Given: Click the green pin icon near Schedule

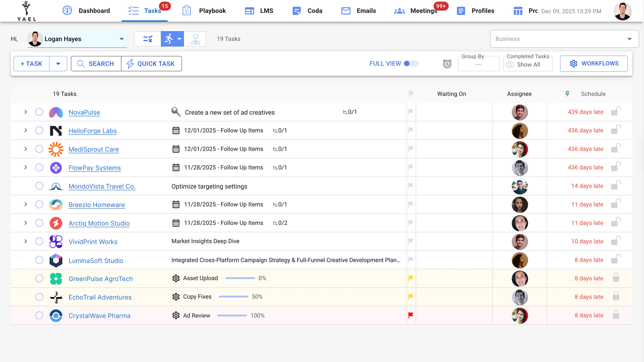Looking at the screenshot, I should click(x=567, y=94).
